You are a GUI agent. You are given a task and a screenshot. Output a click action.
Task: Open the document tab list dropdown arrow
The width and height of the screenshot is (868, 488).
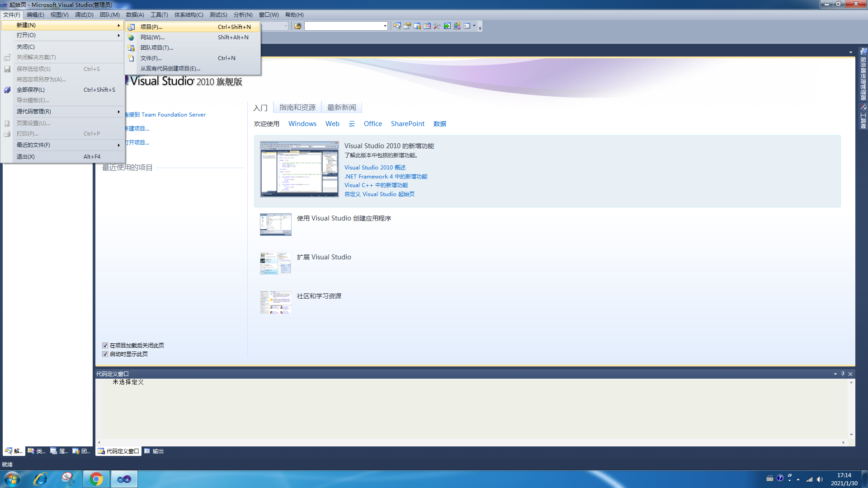coord(851,52)
